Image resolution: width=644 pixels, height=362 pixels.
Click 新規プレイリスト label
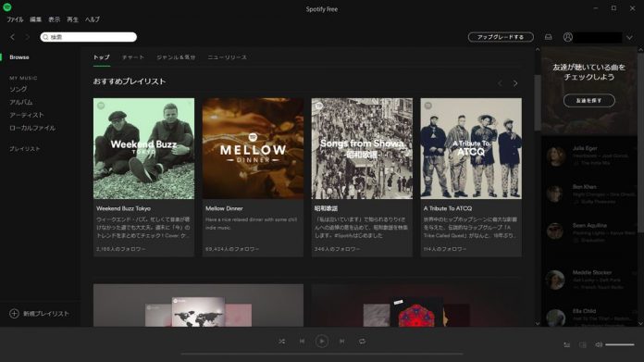[46, 314]
